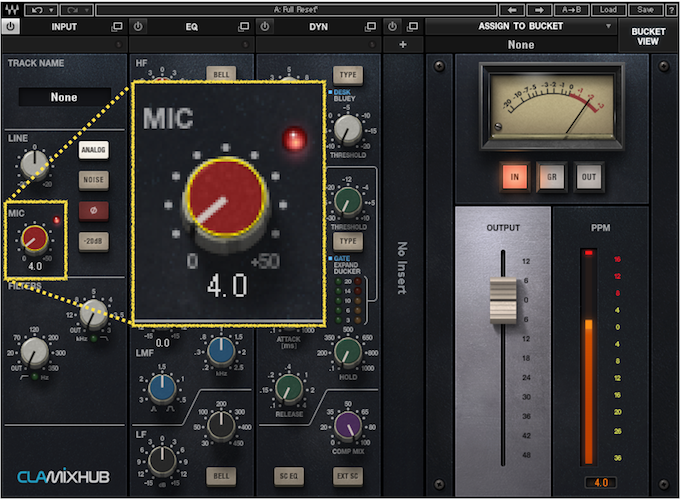
Task: Toggle the HF BELL button
Action: pyautogui.click(x=221, y=74)
